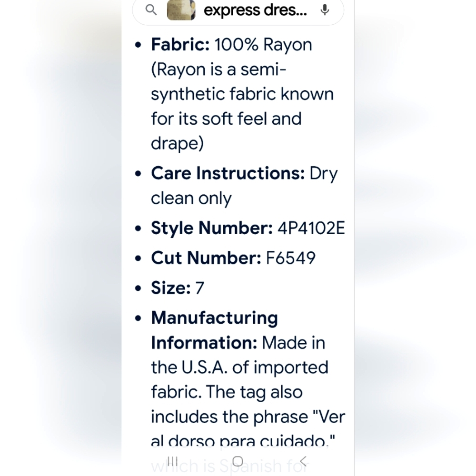Click the style number value 4P4102E

pyautogui.click(x=311, y=228)
